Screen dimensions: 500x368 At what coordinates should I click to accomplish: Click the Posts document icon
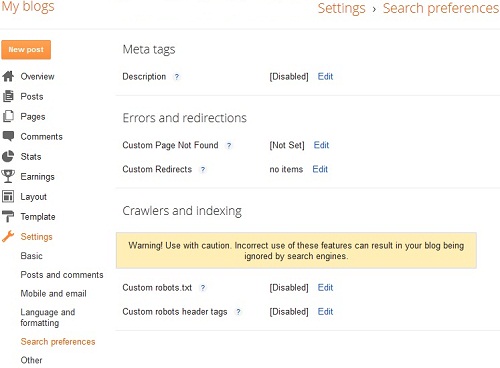coord(8,96)
